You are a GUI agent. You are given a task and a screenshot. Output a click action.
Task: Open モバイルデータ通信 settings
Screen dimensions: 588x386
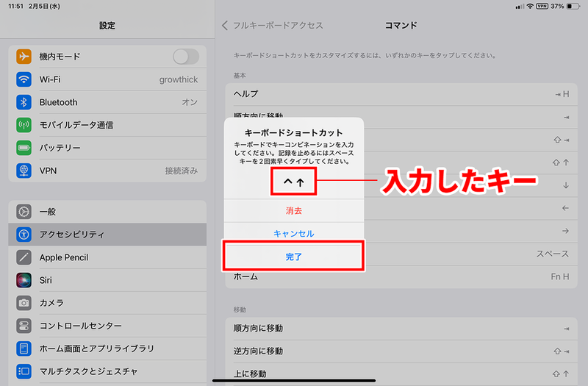tap(107, 125)
